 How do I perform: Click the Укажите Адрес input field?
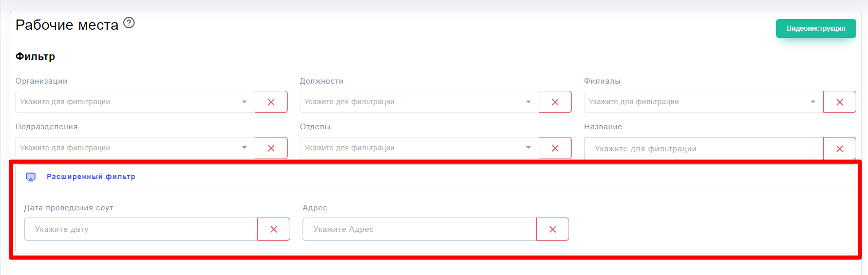pyautogui.click(x=419, y=229)
